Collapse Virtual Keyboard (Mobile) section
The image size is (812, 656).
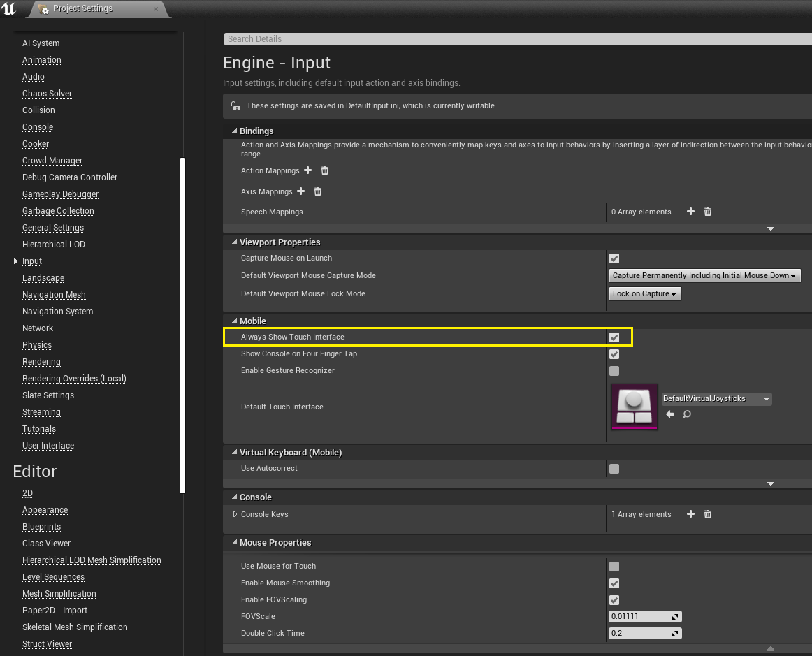tap(235, 452)
